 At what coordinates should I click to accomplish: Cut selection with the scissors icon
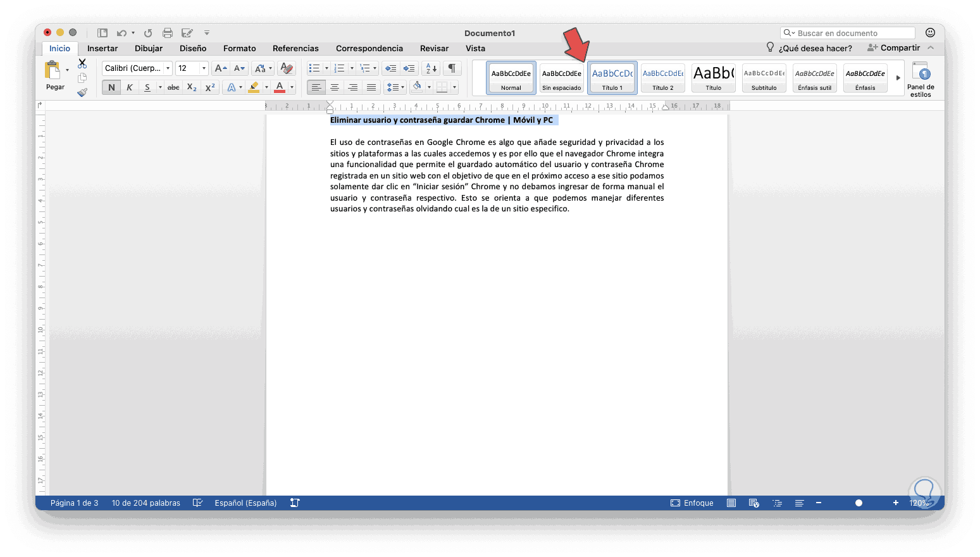pos(82,63)
